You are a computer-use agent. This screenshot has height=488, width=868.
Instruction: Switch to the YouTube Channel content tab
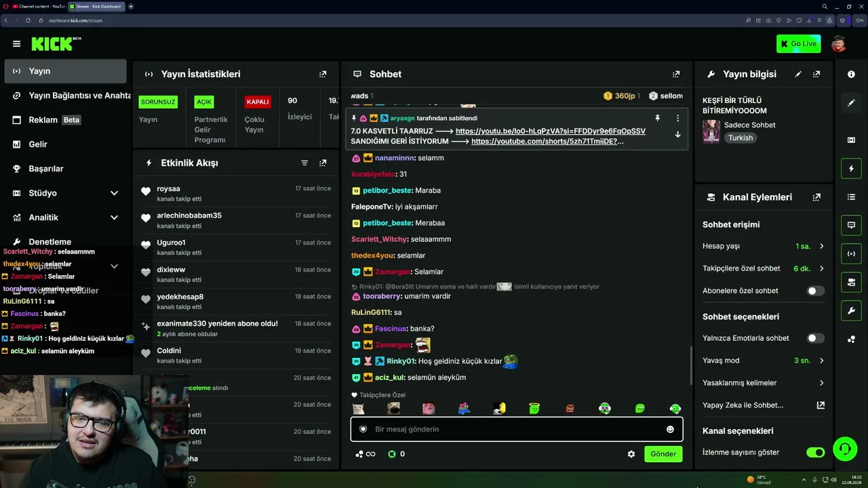[x=39, y=6]
